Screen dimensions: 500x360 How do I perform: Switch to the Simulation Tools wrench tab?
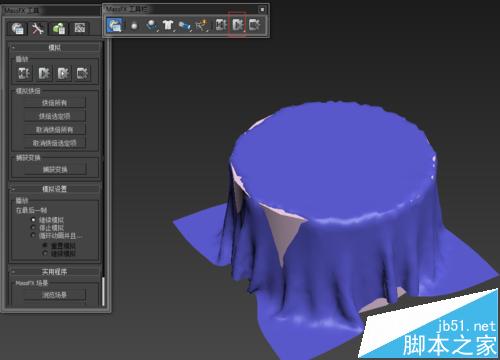pos(38,29)
